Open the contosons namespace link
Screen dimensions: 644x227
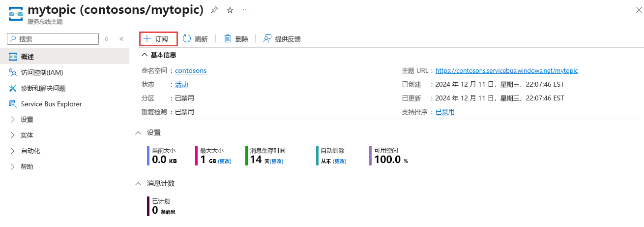pyautogui.click(x=191, y=70)
